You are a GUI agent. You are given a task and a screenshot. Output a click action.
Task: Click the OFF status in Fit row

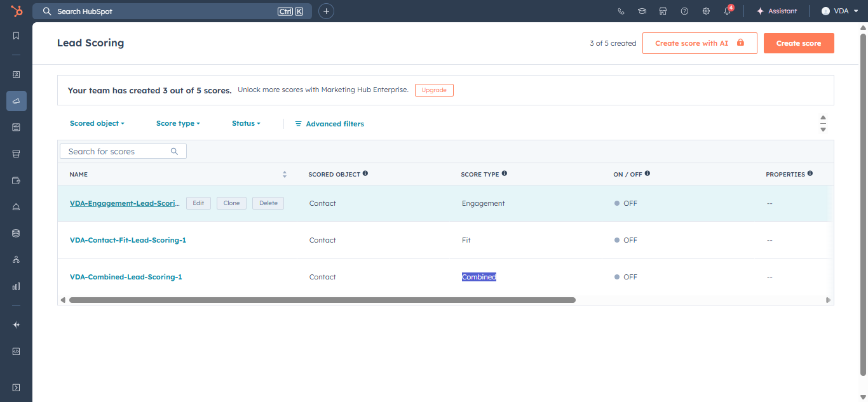click(x=626, y=240)
